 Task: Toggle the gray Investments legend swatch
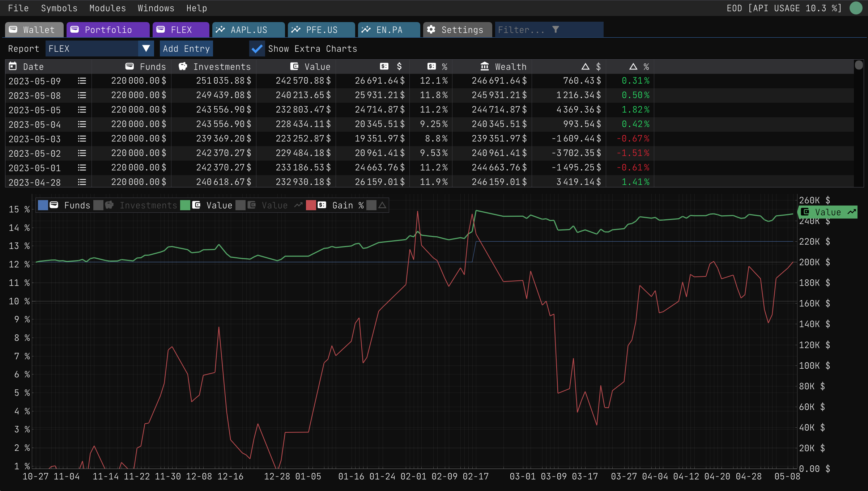click(x=98, y=205)
